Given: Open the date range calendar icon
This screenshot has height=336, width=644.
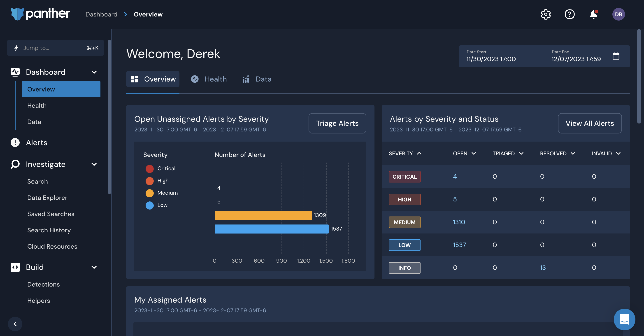Looking at the screenshot, I should point(616,56).
